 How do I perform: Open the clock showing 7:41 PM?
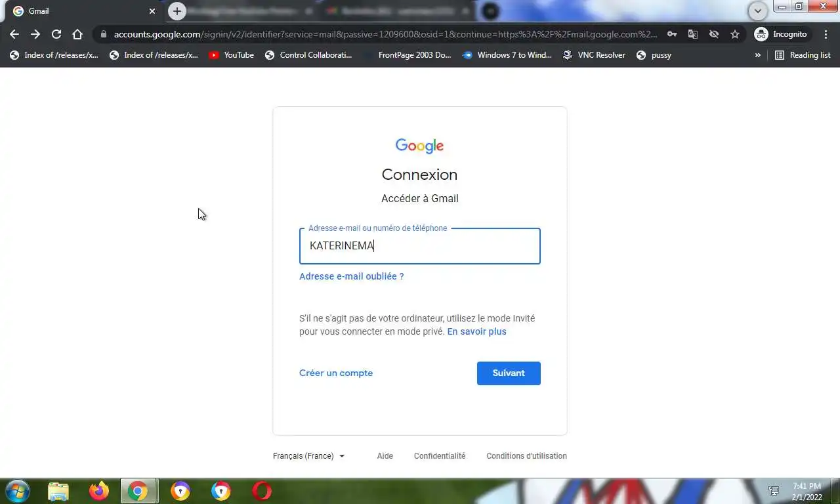pyautogui.click(x=807, y=491)
